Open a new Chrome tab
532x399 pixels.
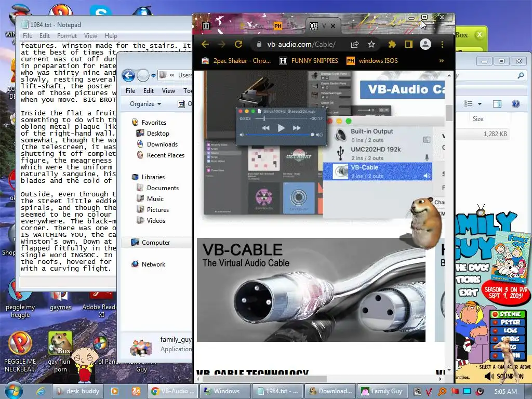click(353, 26)
